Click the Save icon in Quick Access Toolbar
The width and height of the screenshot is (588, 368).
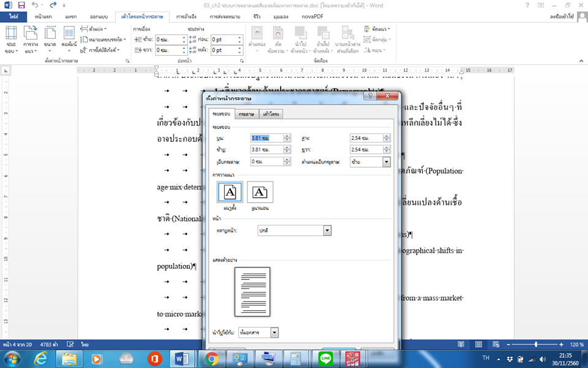(x=21, y=6)
